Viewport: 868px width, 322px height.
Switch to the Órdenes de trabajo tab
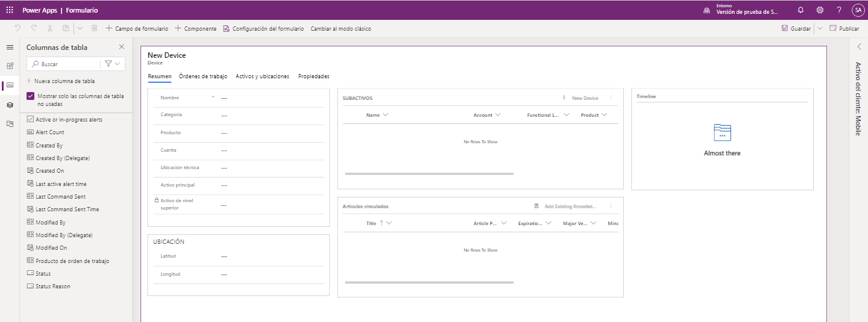point(203,76)
